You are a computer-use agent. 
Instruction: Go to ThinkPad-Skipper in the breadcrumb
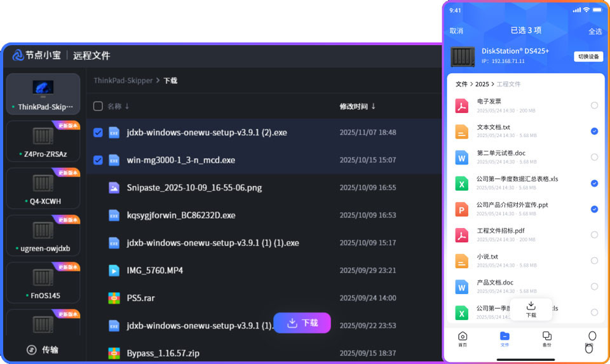123,81
